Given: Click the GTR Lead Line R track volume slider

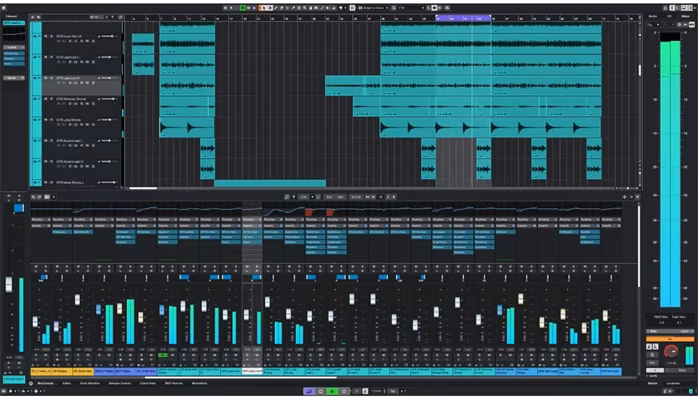Looking at the screenshot, I should point(109,78).
